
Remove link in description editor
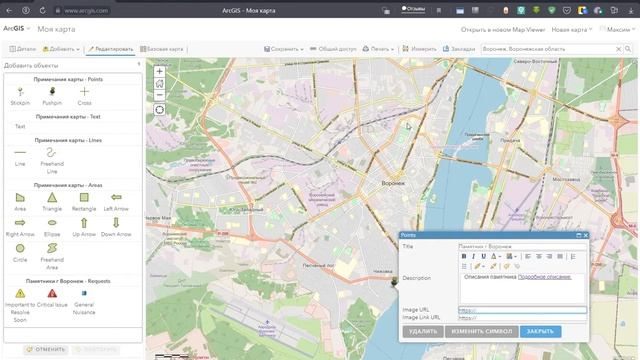click(517, 266)
